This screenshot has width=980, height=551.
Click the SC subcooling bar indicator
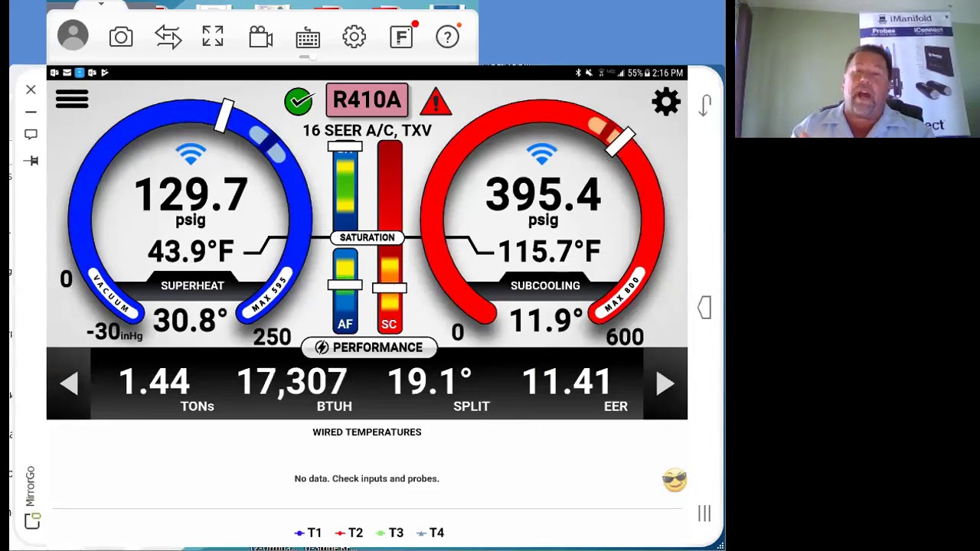pyautogui.click(x=390, y=292)
